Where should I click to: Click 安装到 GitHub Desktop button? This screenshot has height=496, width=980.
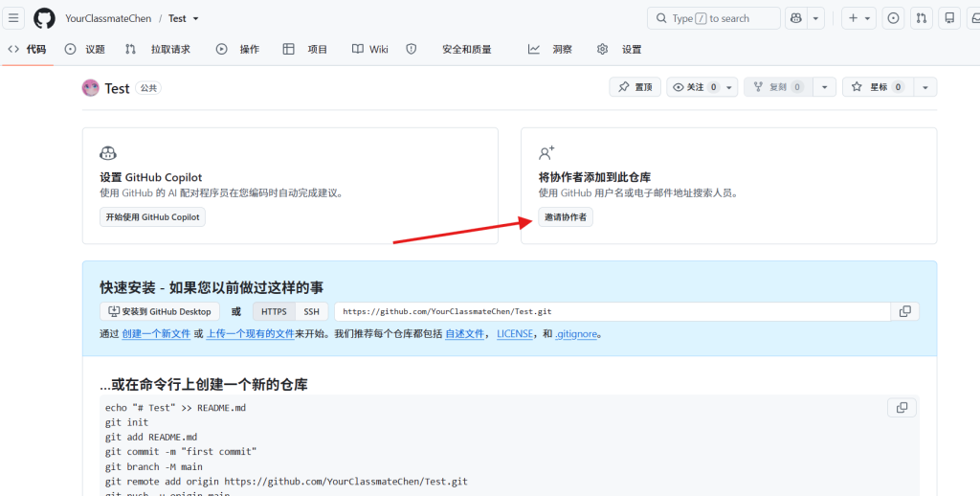point(160,311)
